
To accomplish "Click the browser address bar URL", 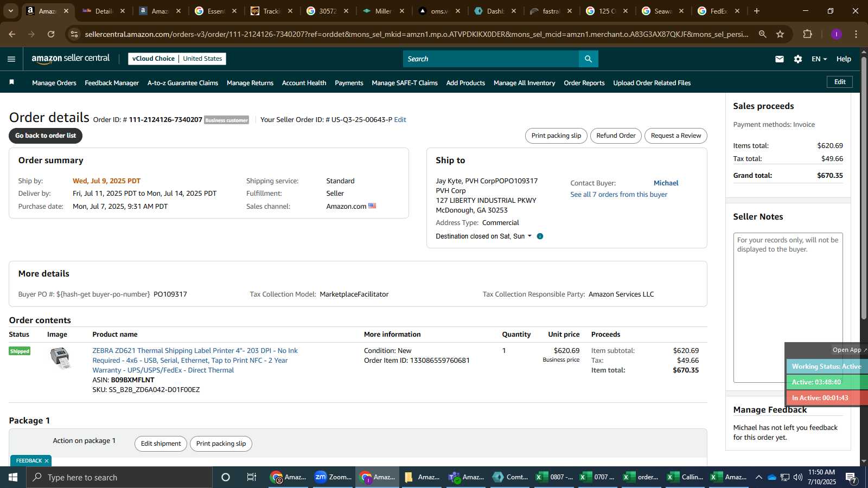I will pyautogui.click(x=417, y=34).
